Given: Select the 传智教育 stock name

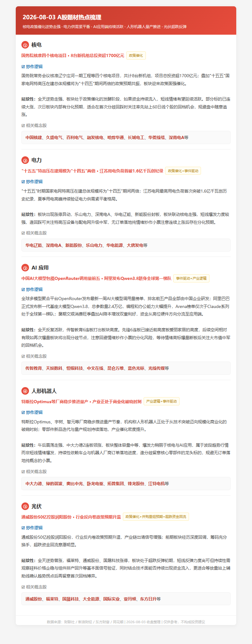Looking at the screenshot, I should pyautogui.click(x=34, y=368).
